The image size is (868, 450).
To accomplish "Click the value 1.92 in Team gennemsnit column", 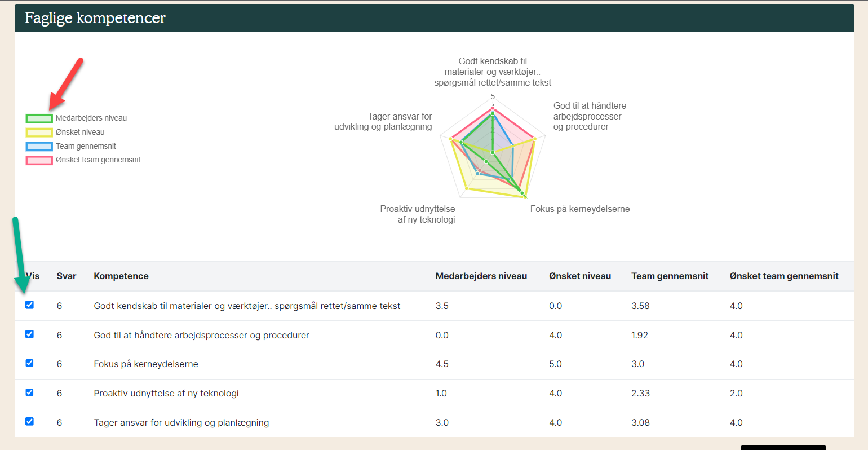I will tap(640, 336).
